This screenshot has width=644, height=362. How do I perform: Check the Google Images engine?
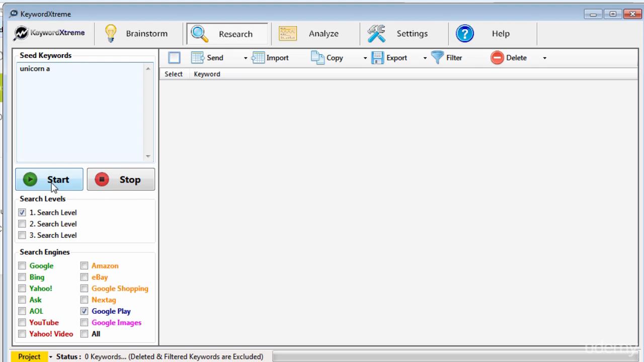pos(85,323)
